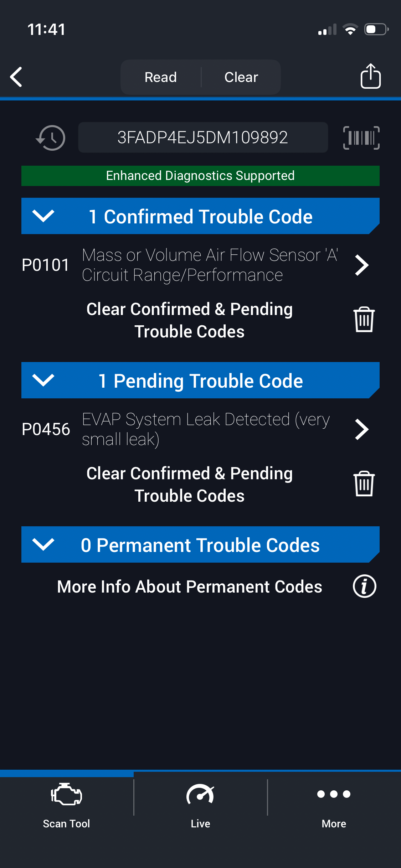Select the Clear segment
401x868 pixels.
241,77
